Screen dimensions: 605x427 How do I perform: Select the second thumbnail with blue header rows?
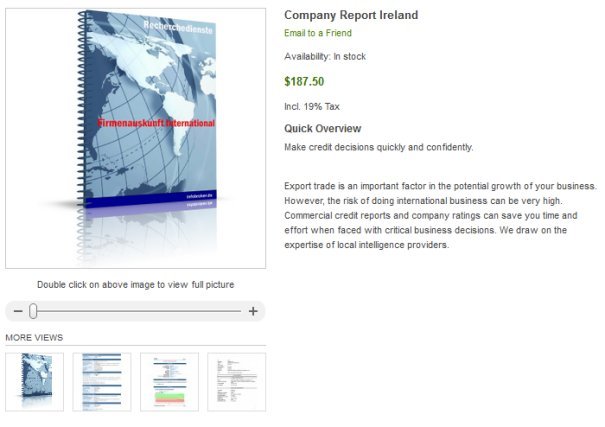[x=101, y=381]
